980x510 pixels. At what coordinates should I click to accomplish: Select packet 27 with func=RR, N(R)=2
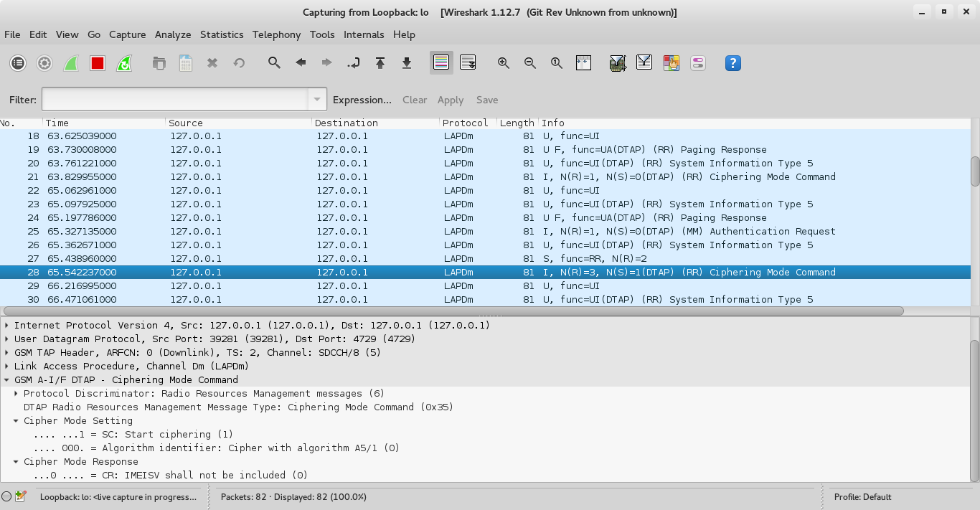point(485,259)
